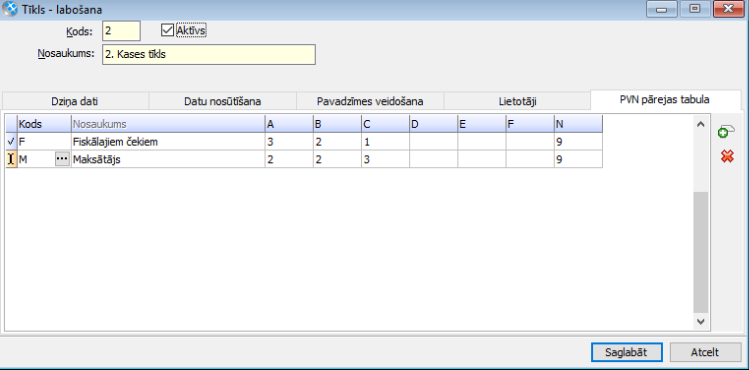Click the Nosaukums column header
Viewport: 749px width, 370px height.
coord(168,124)
